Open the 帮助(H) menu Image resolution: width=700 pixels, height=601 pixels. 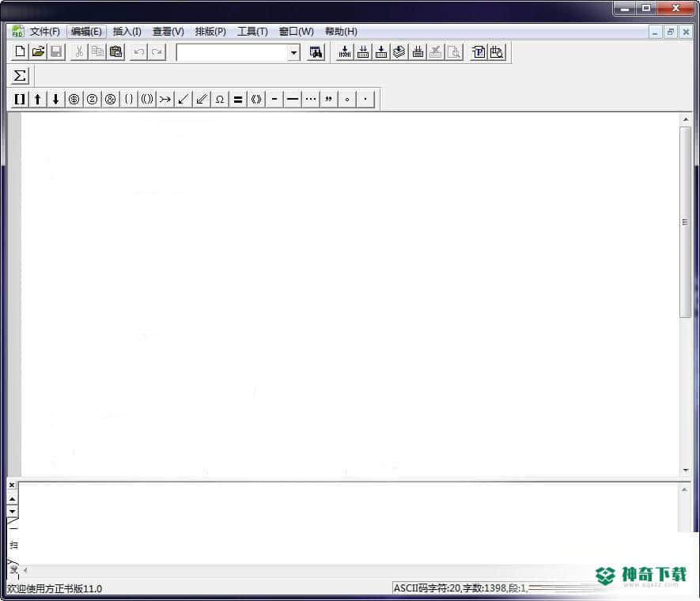tap(341, 32)
